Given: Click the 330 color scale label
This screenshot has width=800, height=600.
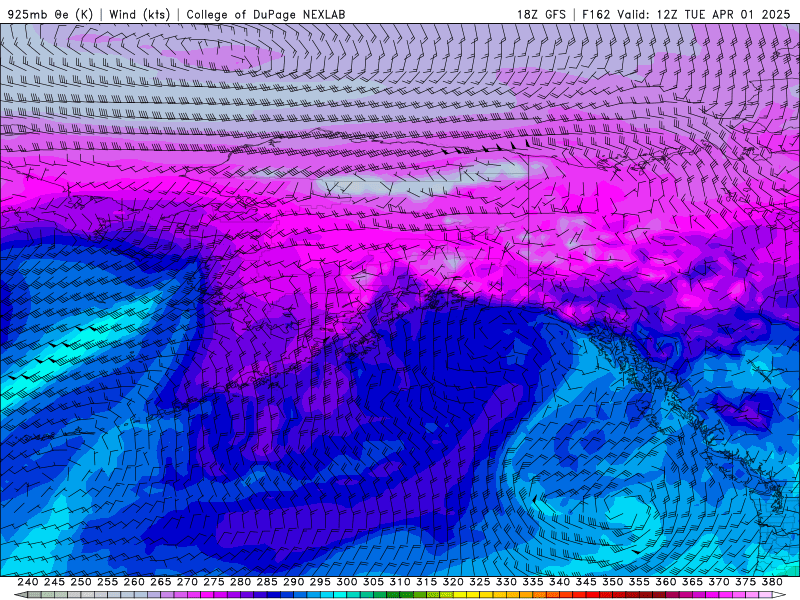Looking at the screenshot, I should pos(506,582).
